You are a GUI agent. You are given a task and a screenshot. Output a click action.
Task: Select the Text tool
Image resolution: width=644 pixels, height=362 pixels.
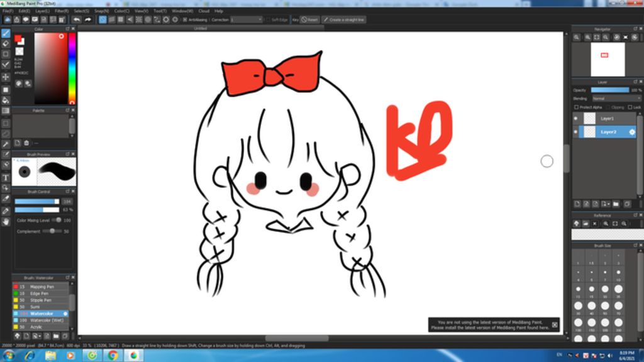tap(6, 178)
